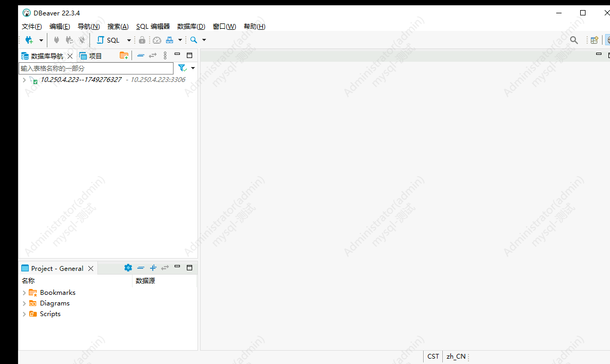610x364 pixels.
Task: Expand the Scripts folder
Action: point(24,314)
